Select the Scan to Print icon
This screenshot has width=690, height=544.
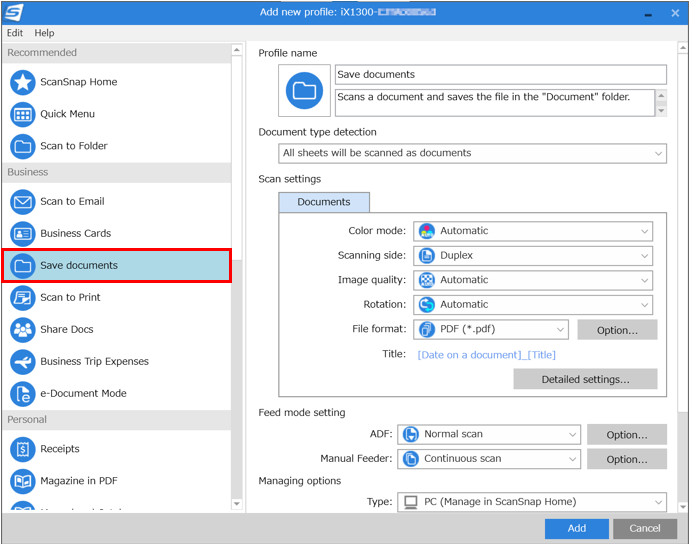tap(22, 298)
